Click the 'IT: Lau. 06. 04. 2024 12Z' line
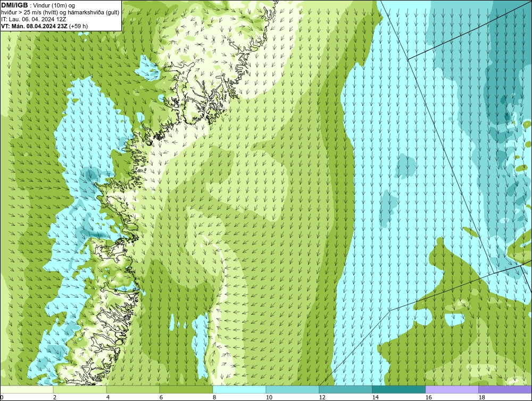Image resolution: width=532 pixels, height=401 pixels. point(34,19)
